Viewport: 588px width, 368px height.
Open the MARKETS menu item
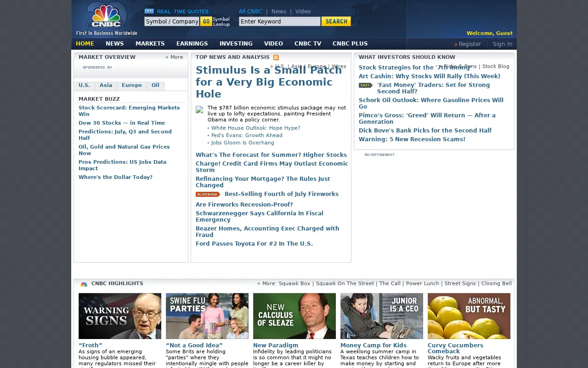[x=150, y=44]
